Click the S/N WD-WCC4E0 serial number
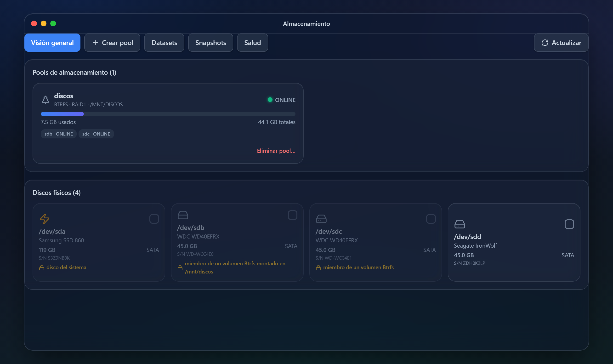This screenshot has width=613, height=364. [195, 254]
